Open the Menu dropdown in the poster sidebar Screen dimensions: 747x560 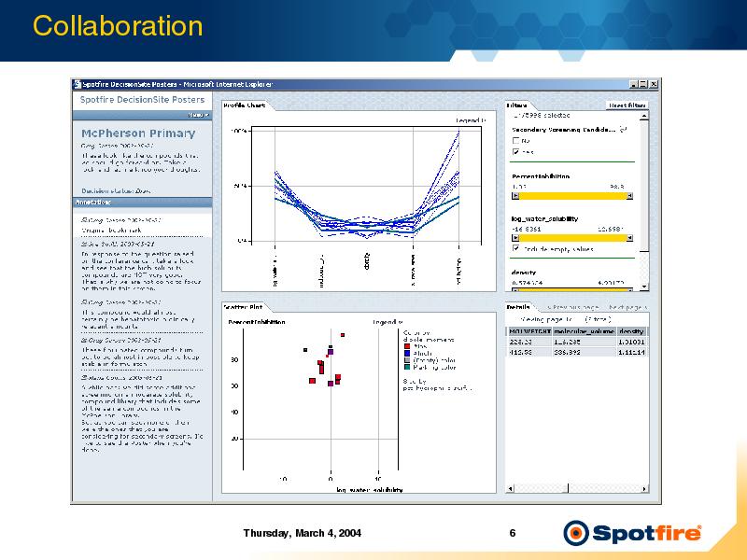tap(198, 115)
